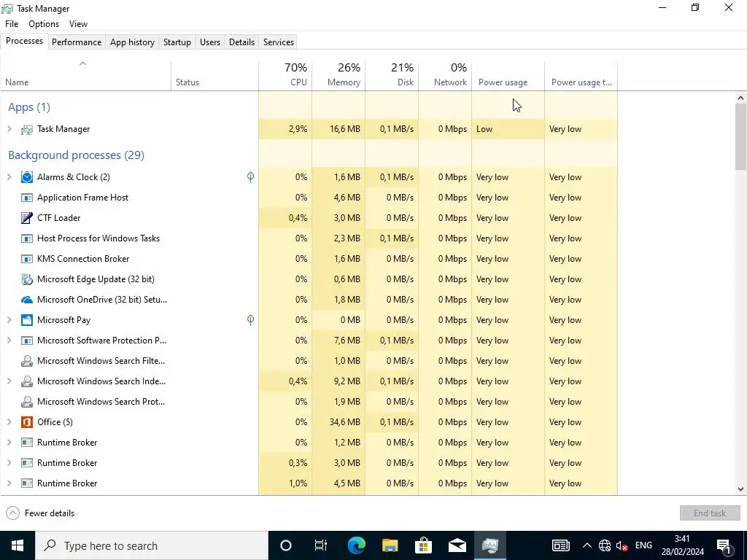Click the green leaf icon for Microsoft Pay
747x560 pixels.
(x=251, y=320)
